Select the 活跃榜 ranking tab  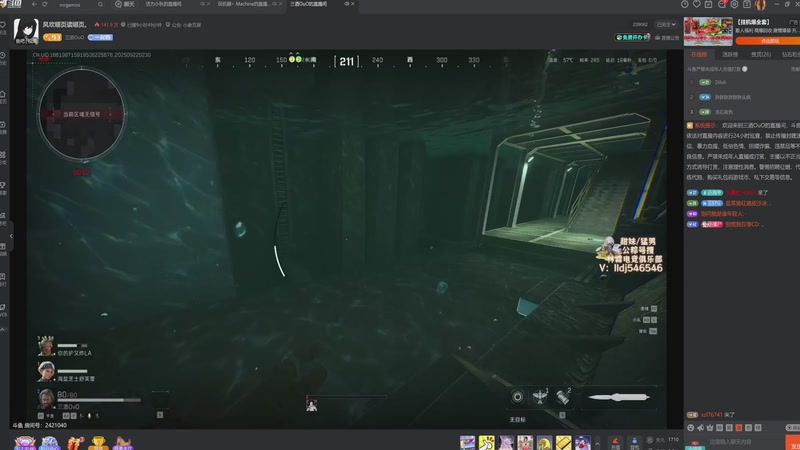tap(730, 55)
